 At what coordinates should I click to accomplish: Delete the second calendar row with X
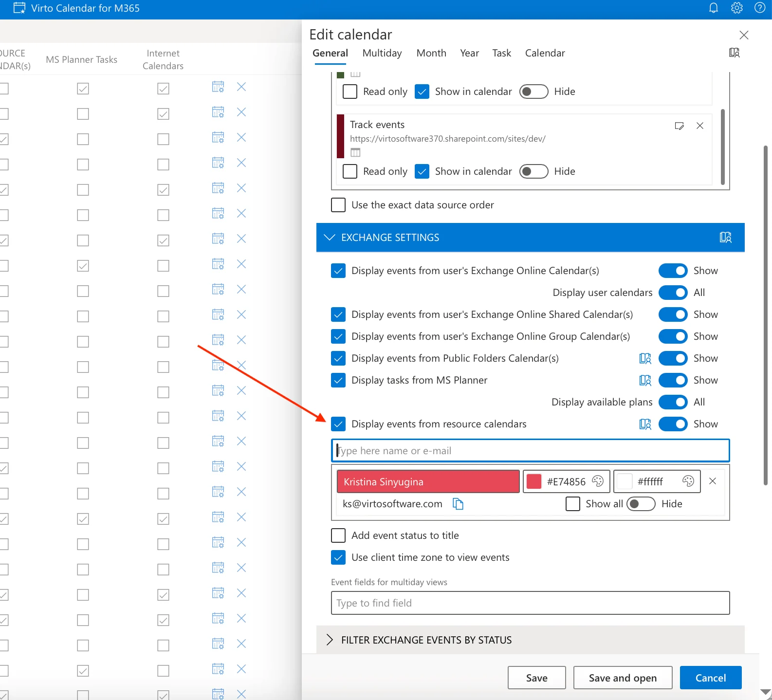pyautogui.click(x=241, y=112)
